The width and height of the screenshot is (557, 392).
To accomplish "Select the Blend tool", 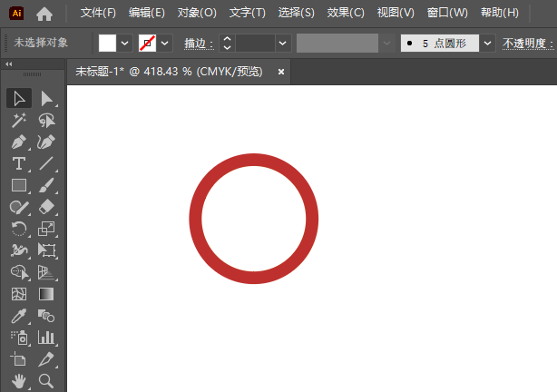I will (46, 316).
